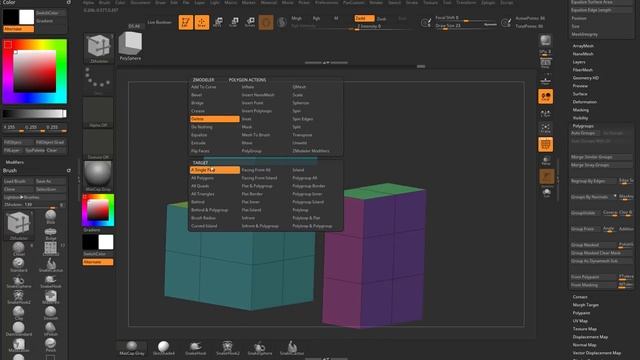Click the Auto Groups button
This screenshot has width=640, height=360.
tap(585, 133)
